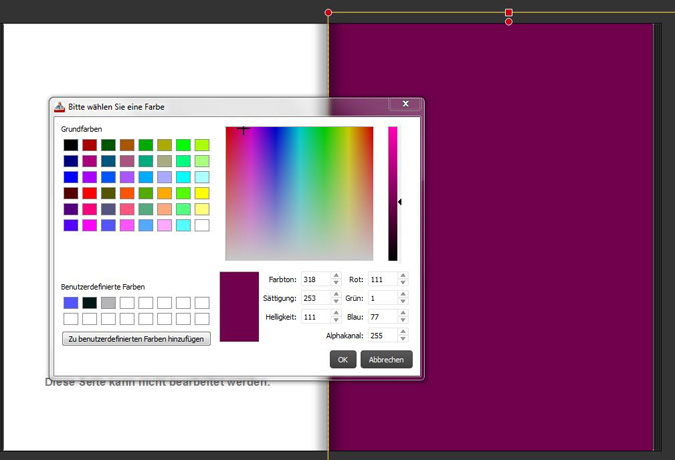
Task: Select the first blue-violet custom color swatch
Action: click(70, 303)
